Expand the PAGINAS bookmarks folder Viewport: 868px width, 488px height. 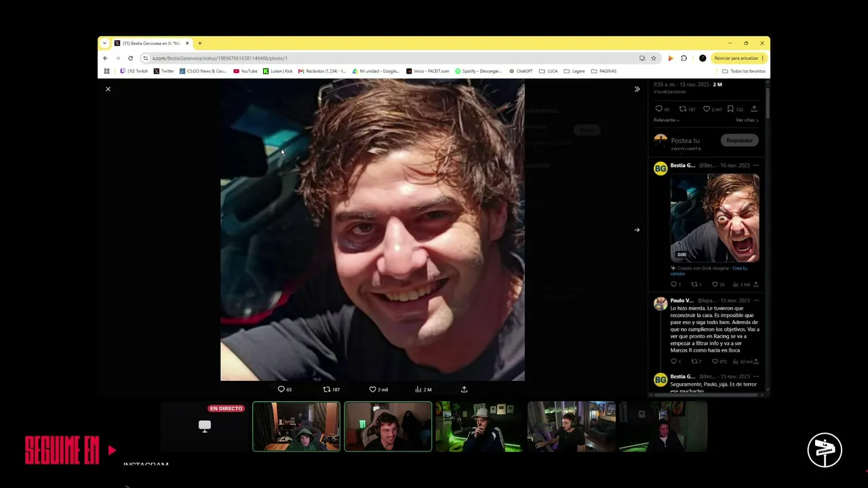pyautogui.click(x=604, y=71)
